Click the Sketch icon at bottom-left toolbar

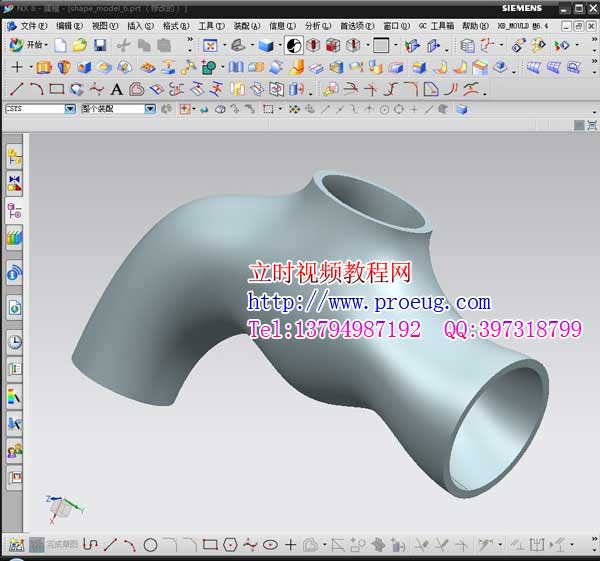click(x=16, y=545)
